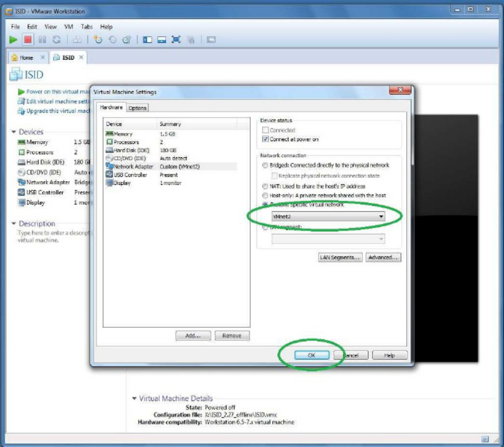Click the Full Screen toolbar icon
504x447 pixels.
pos(176,40)
